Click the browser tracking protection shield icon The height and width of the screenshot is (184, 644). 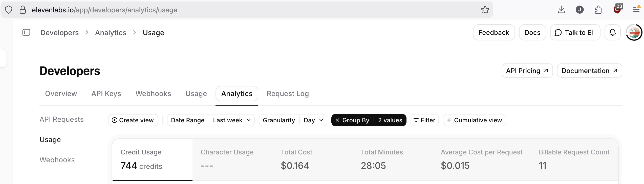9,10
